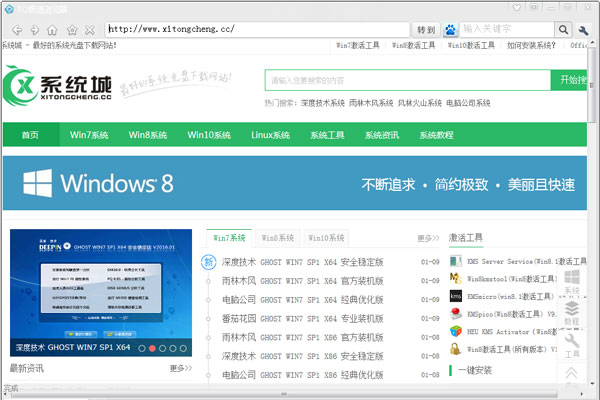Click the KMSpico red button icon

pyautogui.click(x=456, y=313)
